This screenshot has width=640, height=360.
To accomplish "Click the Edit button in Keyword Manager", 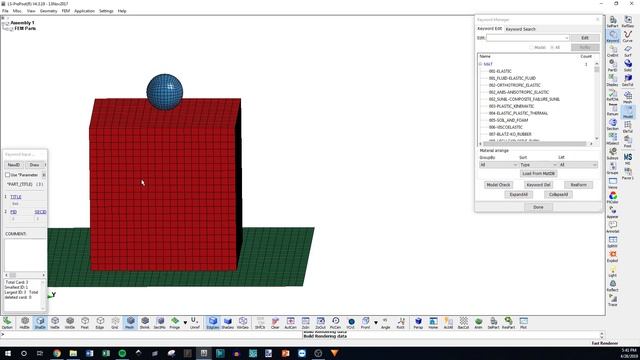I will (585, 38).
